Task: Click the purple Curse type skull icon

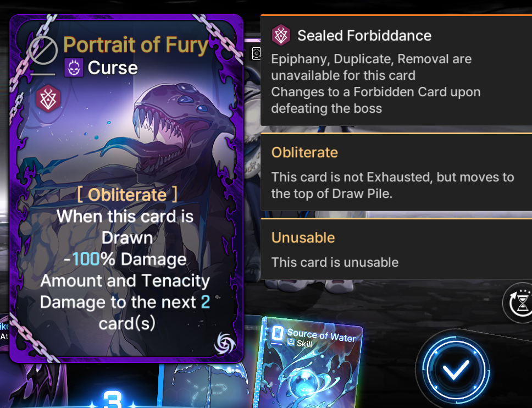Action: (74, 67)
